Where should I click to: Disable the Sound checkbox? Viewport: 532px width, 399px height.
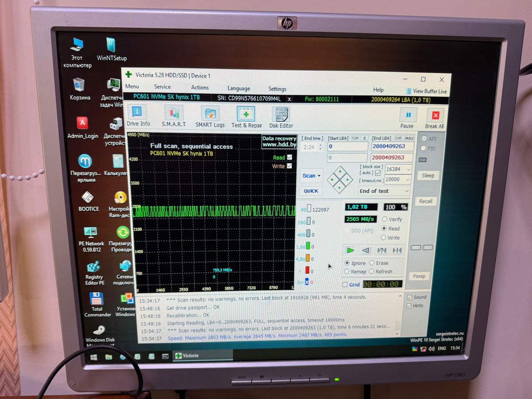click(409, 297)
